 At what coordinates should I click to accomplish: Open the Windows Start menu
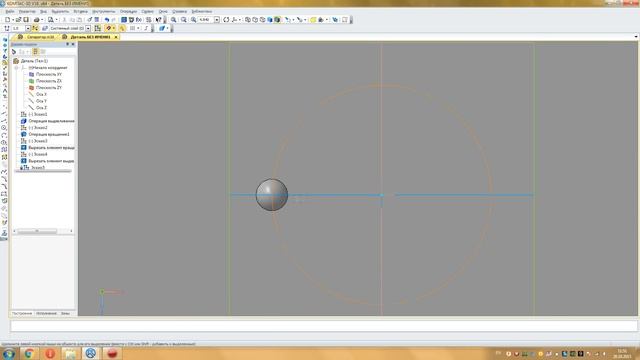[9, 353]
